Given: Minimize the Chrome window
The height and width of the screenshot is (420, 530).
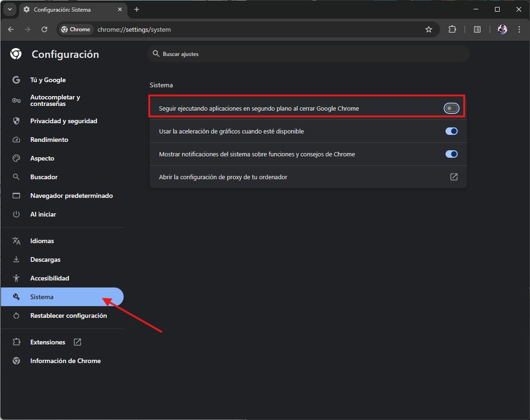Looking at the screenshot, I should pyautogui.click(x=476, y=9).
